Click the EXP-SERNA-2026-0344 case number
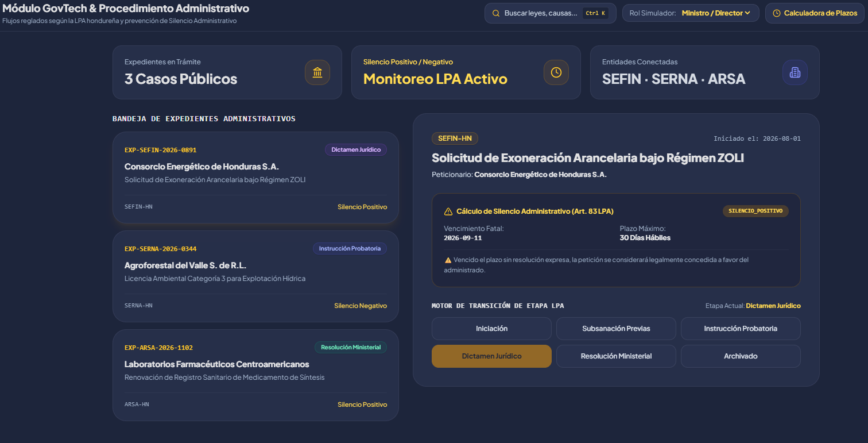 (x=160, y=249)
